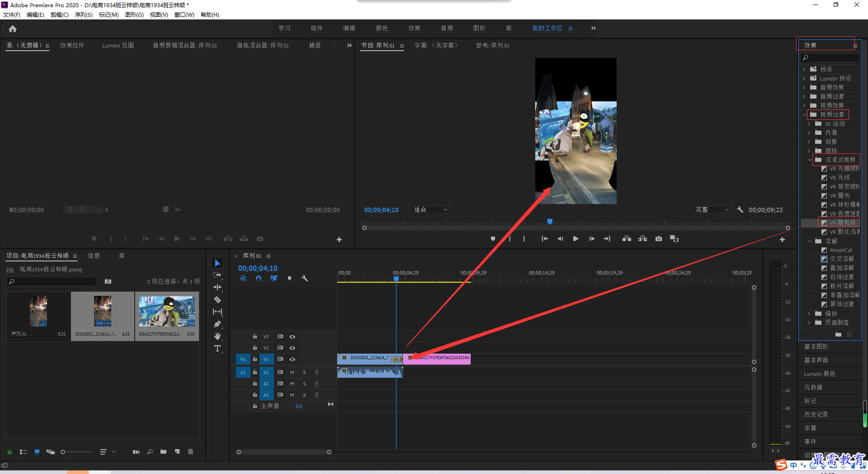Toggle V1 track output eye
The image size is (868, 474).
[292, 359]
